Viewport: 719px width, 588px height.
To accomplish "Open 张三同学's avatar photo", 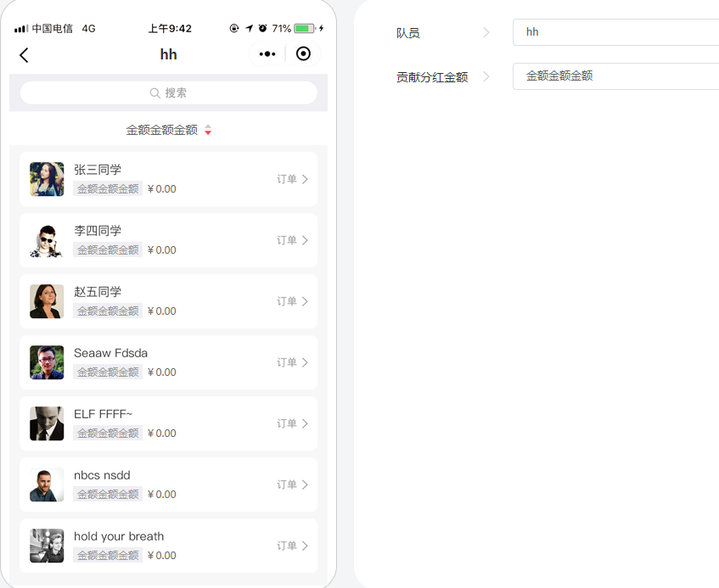I will 47,179.
